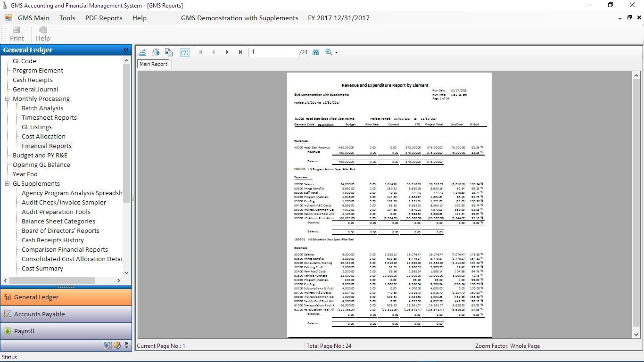Click the application icon beside GMS Main
The image size is (644, 362).
(8, 18)
